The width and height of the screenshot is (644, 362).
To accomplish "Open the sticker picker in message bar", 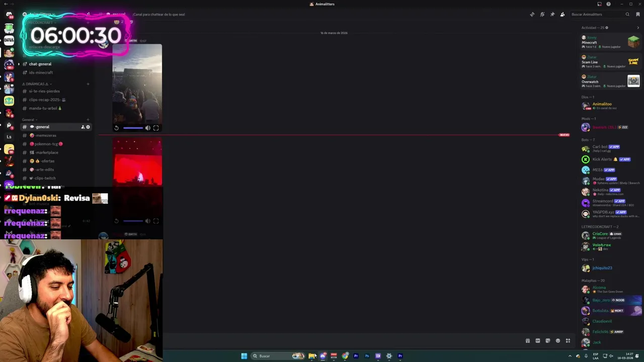I will (548, 341).
